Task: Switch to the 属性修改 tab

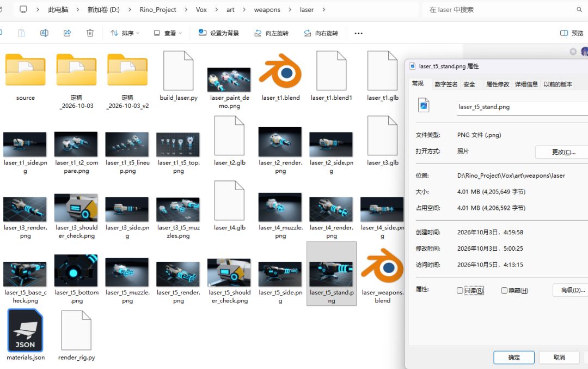Action: (498, 84)
